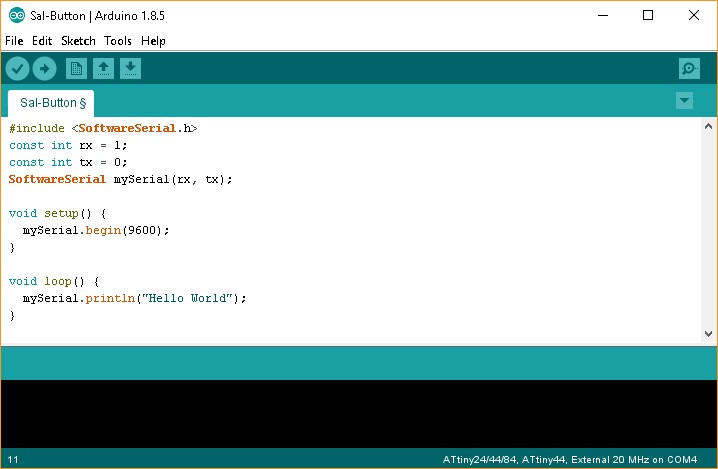Maximize the Arduino window

pos(648,16)
